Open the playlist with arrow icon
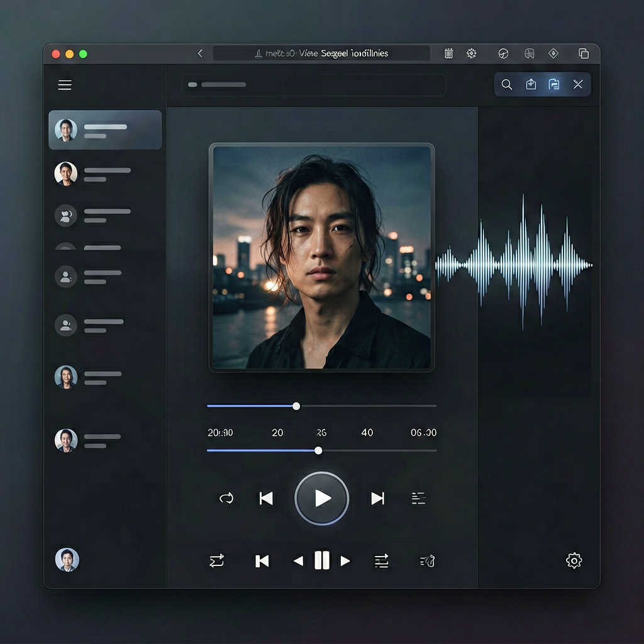Screen dimensions: 644x644 (381, 560)
